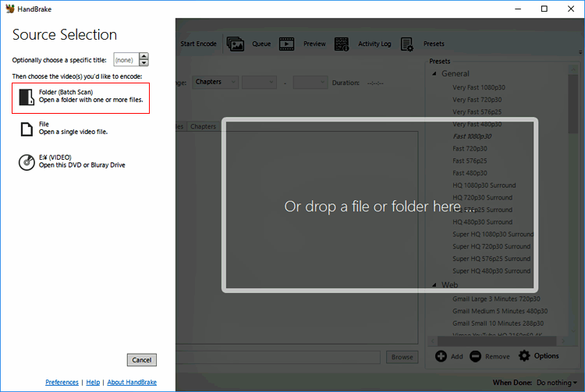The width and height of the screenshot is (585, 392).
Task: Click the toolbar overflow arrow
Action: 580,52
